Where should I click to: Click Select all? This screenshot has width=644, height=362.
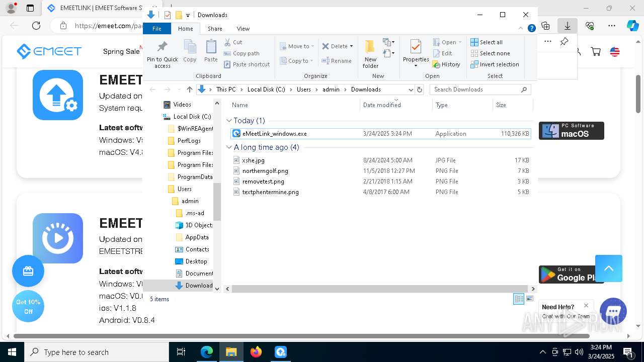pos(487,42)
